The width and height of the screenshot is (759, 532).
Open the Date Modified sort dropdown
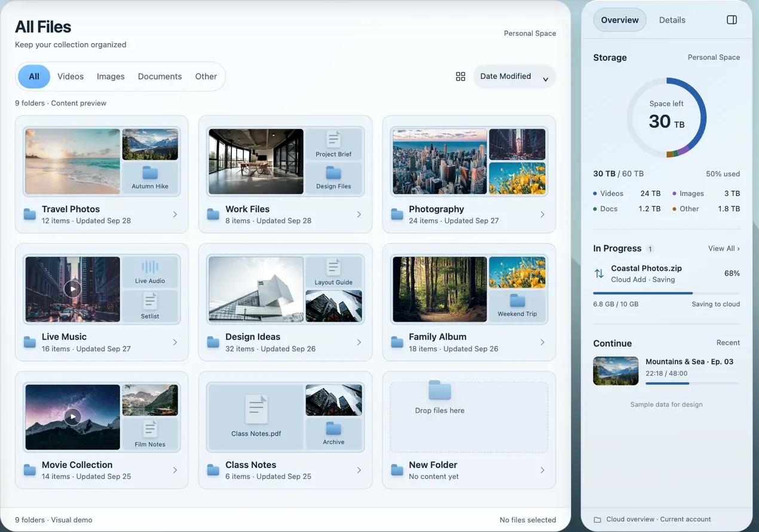515,77
